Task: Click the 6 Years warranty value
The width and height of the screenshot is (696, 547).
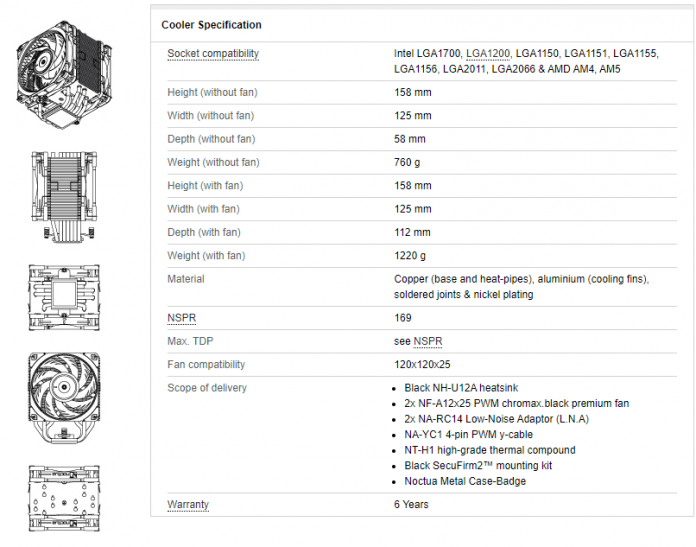Action: [411, 504]
